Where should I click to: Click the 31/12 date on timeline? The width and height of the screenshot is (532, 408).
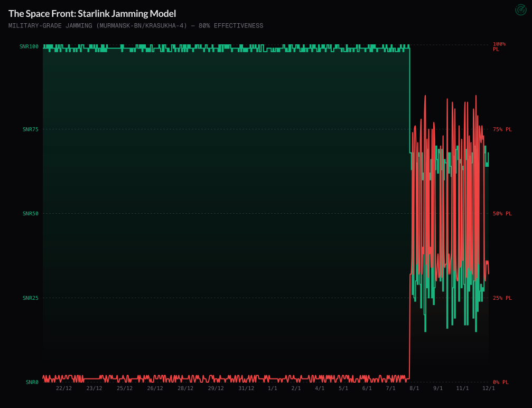click(x=246, y=388)
